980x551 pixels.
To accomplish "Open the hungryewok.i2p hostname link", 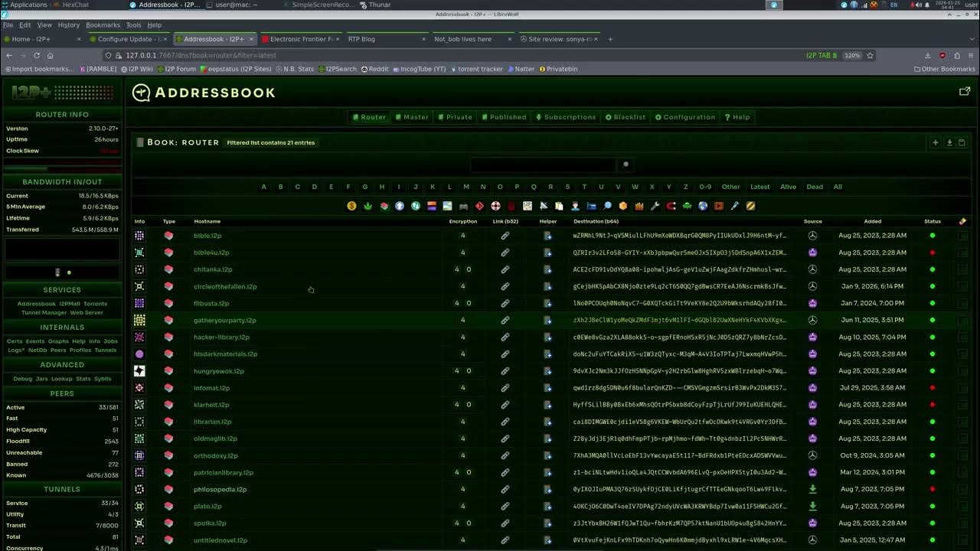I will coord(218,371).
